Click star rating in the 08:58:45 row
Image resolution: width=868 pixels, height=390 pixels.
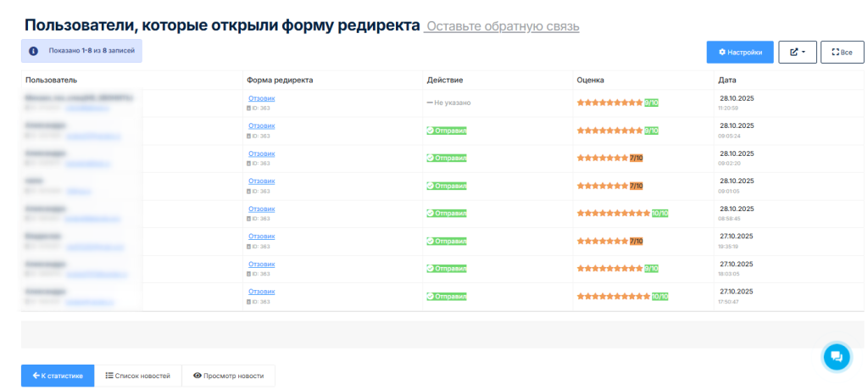(x=614, y=214)
